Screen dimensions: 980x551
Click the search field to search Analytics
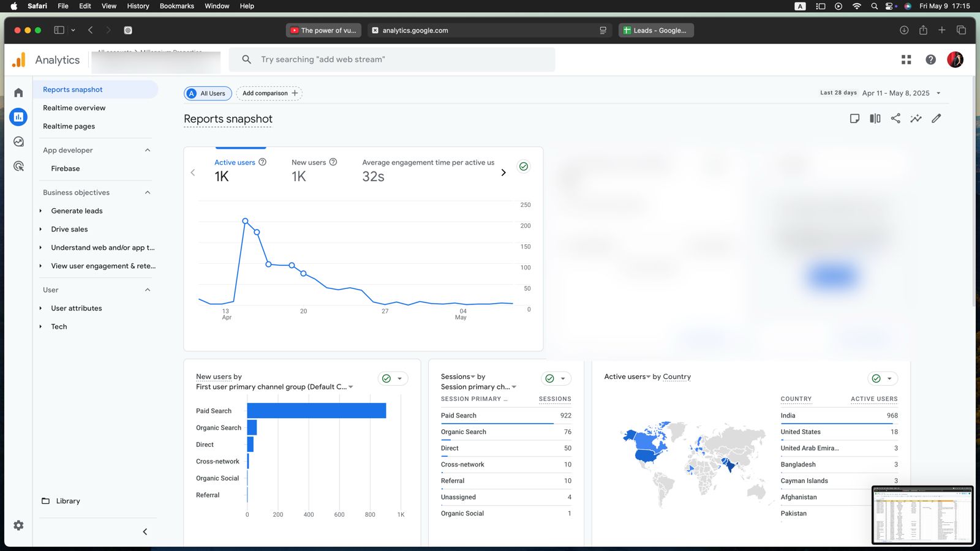coord(392,59)
